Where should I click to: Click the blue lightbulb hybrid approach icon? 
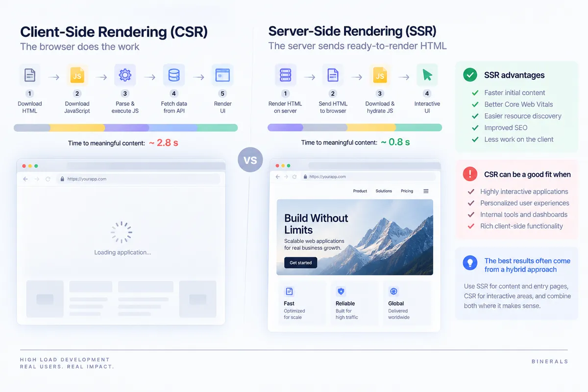(470, 263)
